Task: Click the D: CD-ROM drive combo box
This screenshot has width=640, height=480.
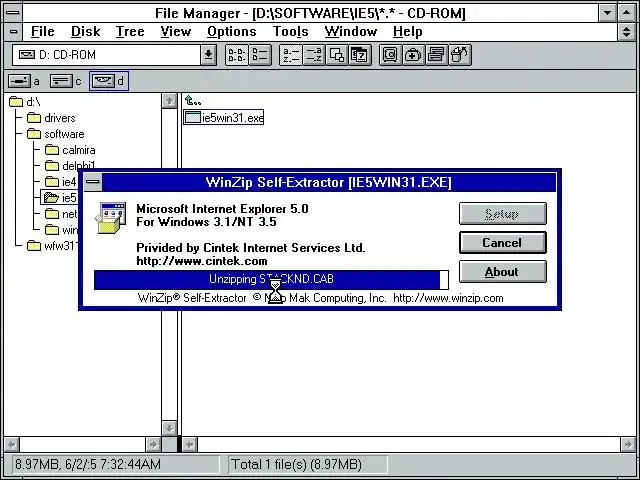Action: coord(114,55)
